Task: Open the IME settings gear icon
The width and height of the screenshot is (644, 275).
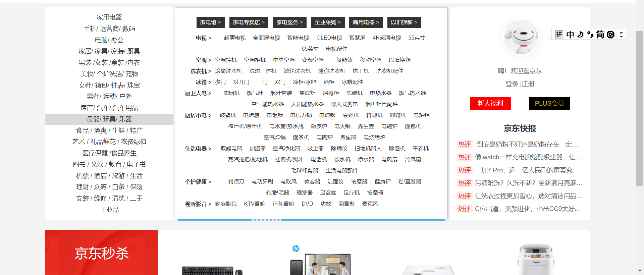Action: (x=611, y=34)
